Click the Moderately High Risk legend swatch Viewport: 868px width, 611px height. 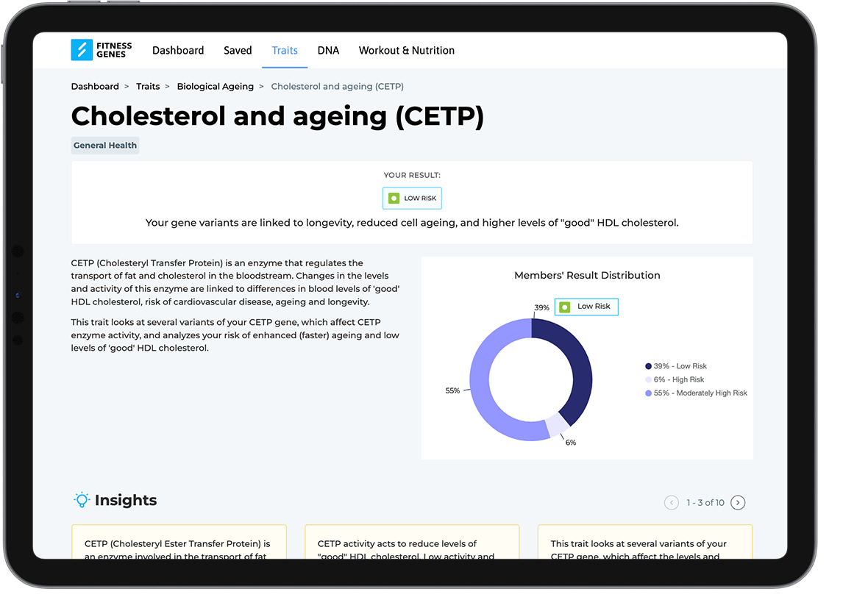pos(648,393)
